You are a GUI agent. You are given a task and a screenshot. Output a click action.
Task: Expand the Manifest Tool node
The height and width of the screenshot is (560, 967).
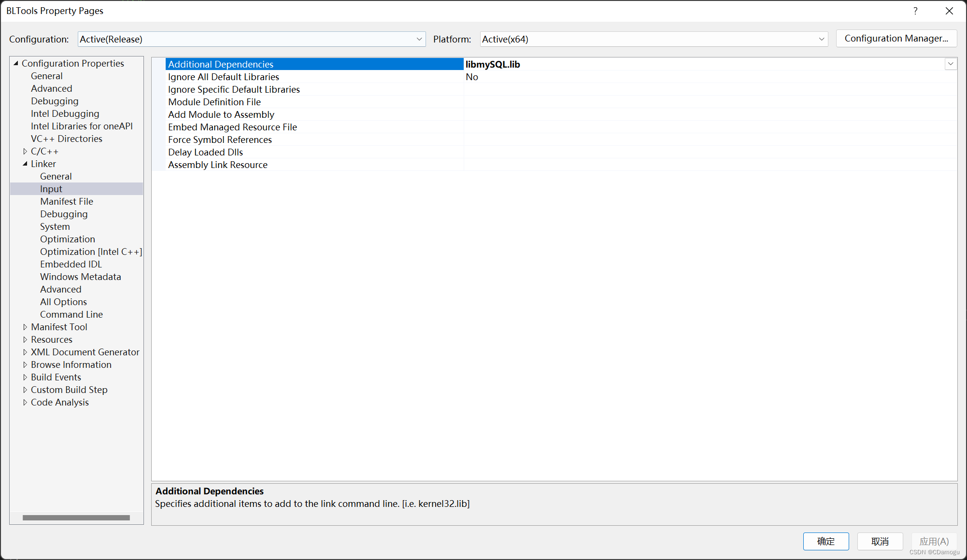tap(26, 327)
